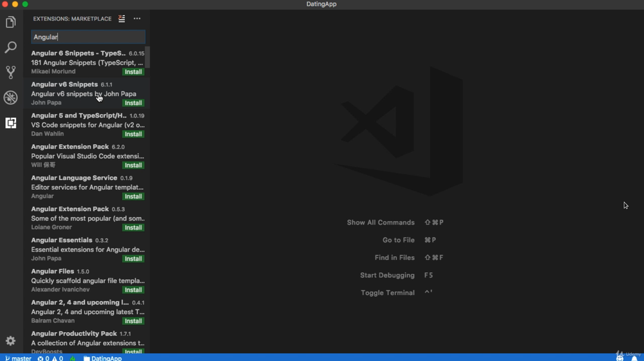Install Angular Language Service extension
This screenshot has height=361, width=644.
coord(133,196)
